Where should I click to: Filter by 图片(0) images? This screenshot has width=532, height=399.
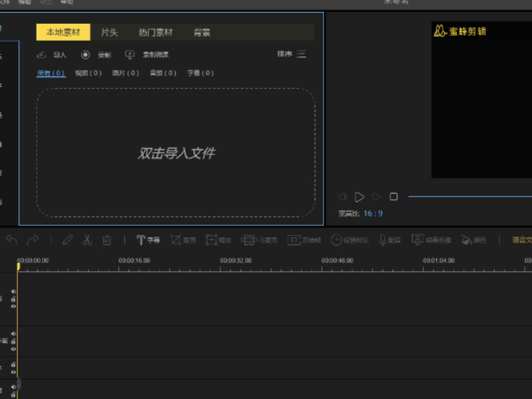coord(125,73)
